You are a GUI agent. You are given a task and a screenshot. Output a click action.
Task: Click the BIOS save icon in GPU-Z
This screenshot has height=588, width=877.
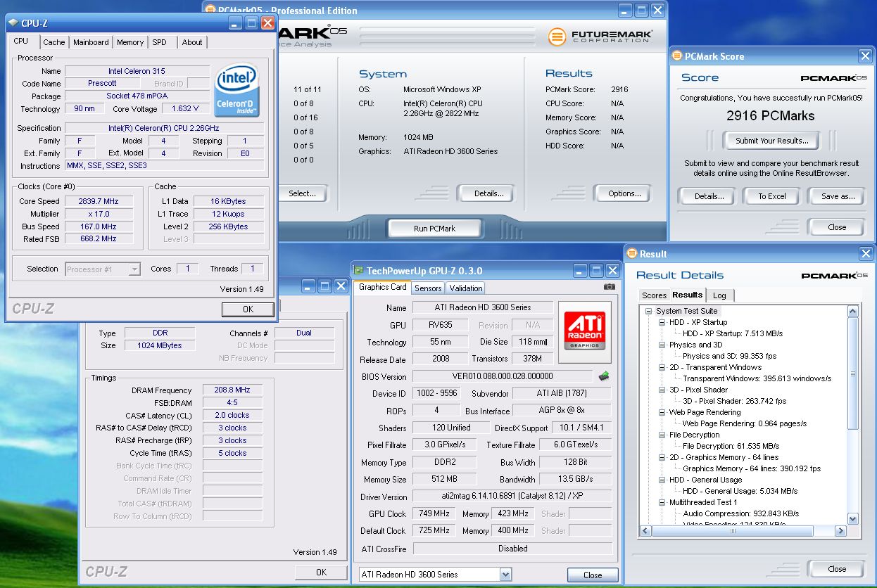point(603,376)
